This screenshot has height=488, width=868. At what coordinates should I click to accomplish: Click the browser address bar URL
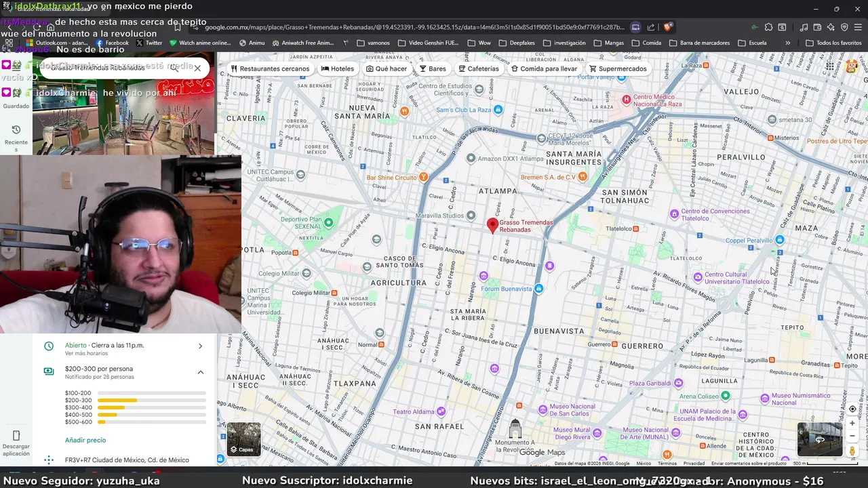coord(414,27)
